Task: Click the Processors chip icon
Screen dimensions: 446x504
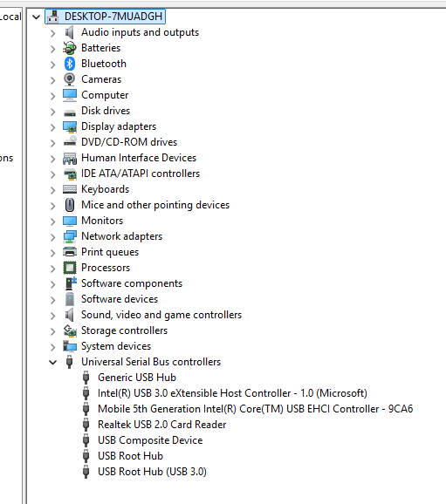Action: (70, 268)
